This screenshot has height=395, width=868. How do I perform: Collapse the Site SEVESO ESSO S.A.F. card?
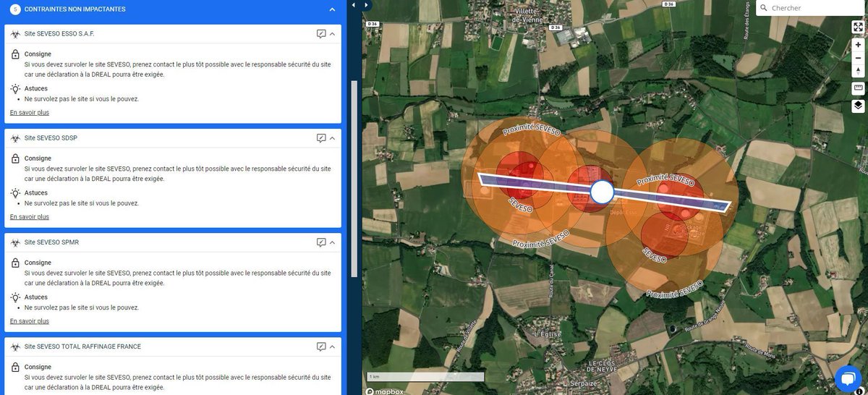tap(332, 34)
